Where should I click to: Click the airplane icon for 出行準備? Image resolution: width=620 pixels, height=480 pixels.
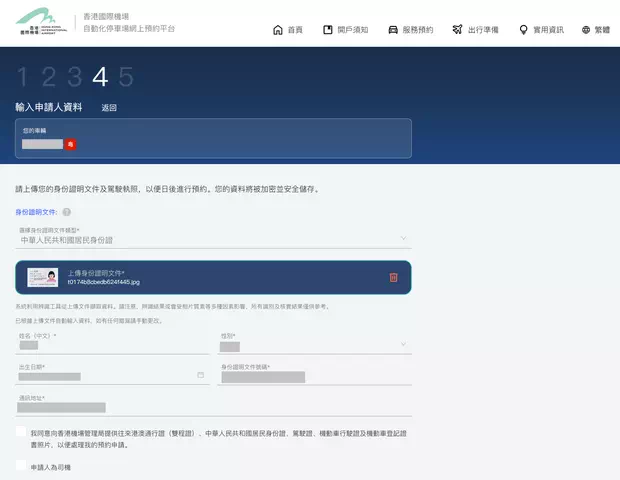[x=457, y=30]
